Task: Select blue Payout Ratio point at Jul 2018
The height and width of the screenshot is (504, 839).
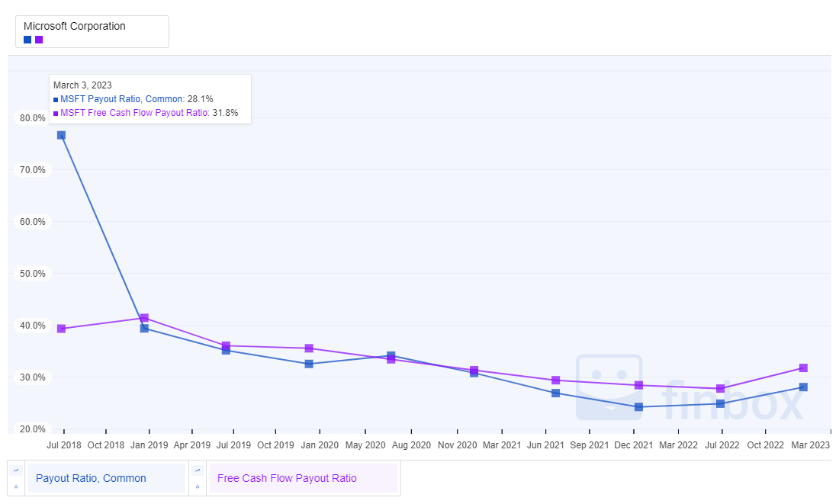Action: [x=61, y=136]
